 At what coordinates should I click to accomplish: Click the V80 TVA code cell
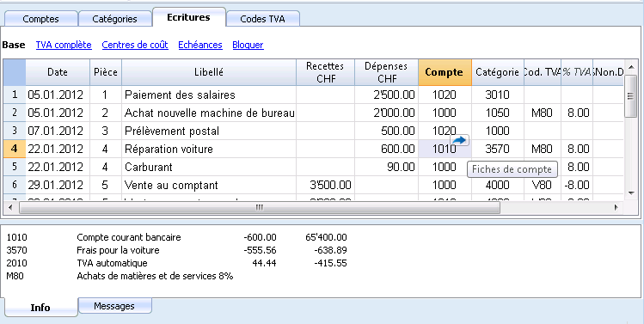pyautogui.click(x=543, y=185)
